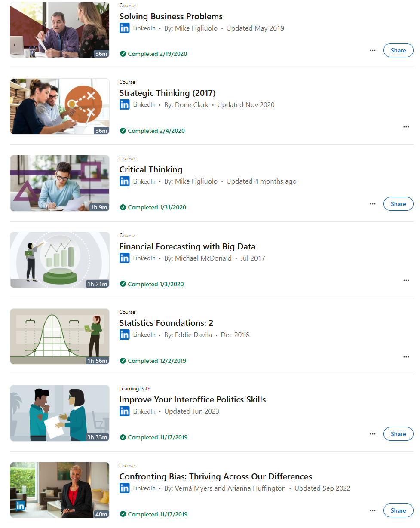Viewport: 420px width, 528px height.
Task: Open more options for Confronting Bias course
Action: [372, 510]
